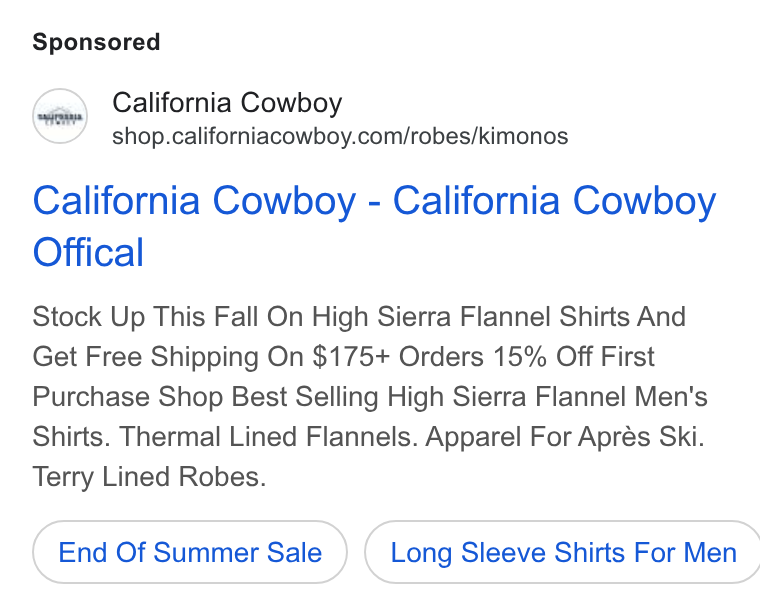The image size is (760, 616).
Task: Click the California Cowboy circular favicon logo
Action: tap(60, 116)
